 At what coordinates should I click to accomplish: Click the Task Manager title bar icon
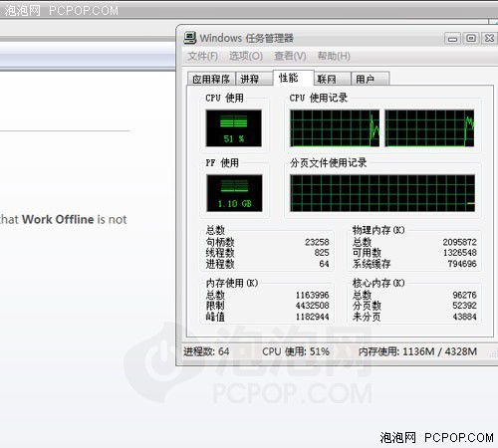click(x=190, y=38)
